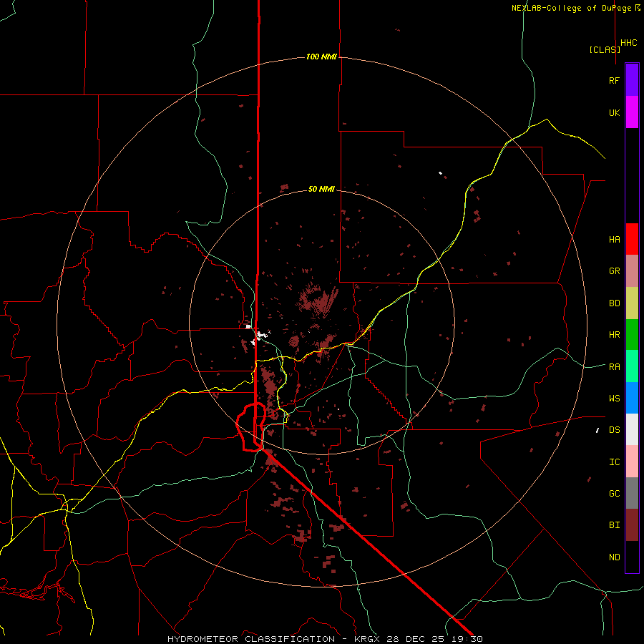This screenshot has height=644, width=644.
Task: Select the WS legend label
Action: point(614,399)
